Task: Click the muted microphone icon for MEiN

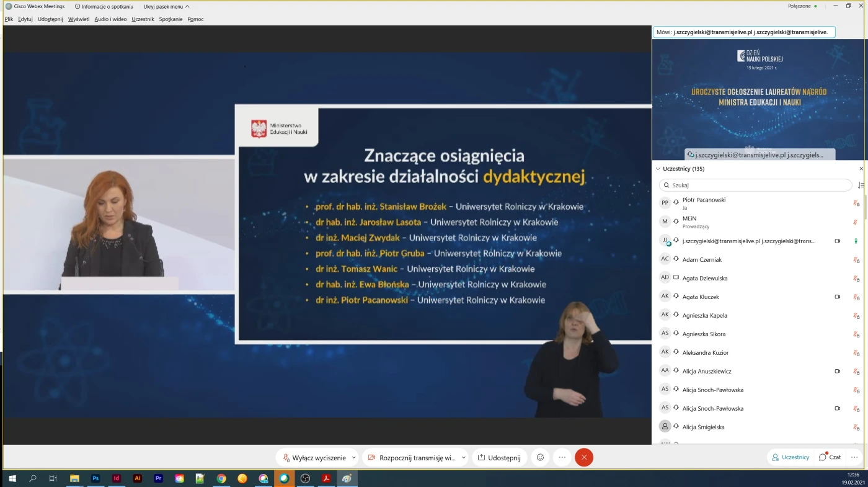Action: (x=856, y=222)
